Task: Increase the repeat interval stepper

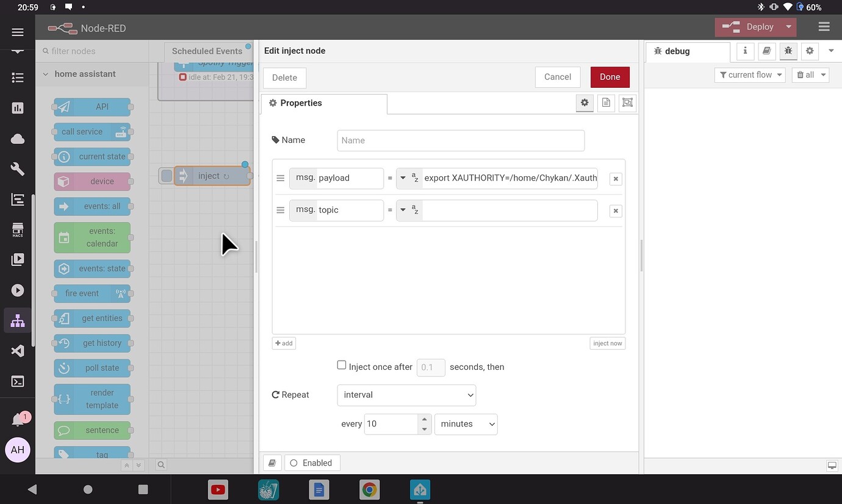Action: tap(425, 419)
